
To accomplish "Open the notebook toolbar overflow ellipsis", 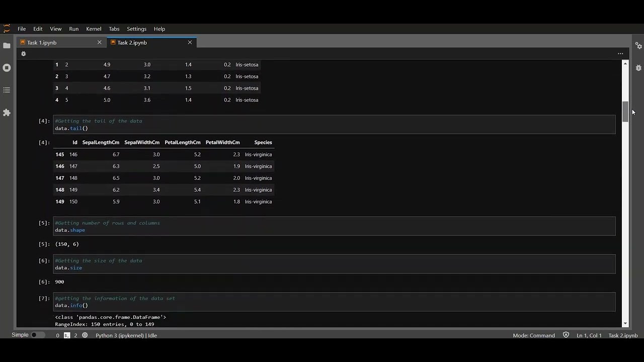I will [x=620, y=54].
